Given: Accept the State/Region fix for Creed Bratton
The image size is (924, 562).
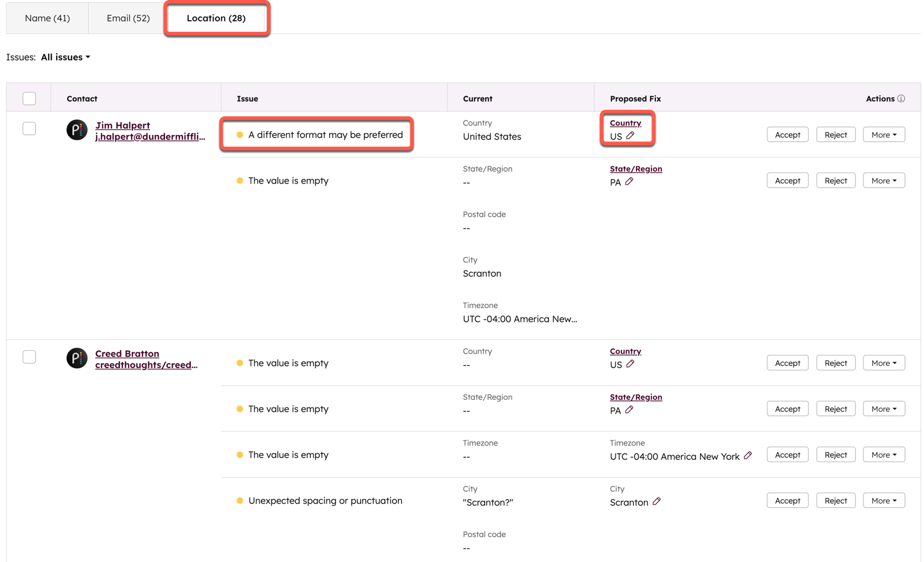Looking at the screenshot, I should (787, 408).
